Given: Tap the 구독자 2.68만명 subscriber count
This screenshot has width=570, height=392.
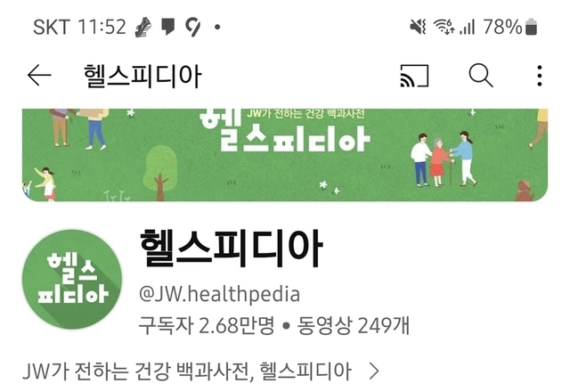Looking at the screenshot, I should point(206,325).
